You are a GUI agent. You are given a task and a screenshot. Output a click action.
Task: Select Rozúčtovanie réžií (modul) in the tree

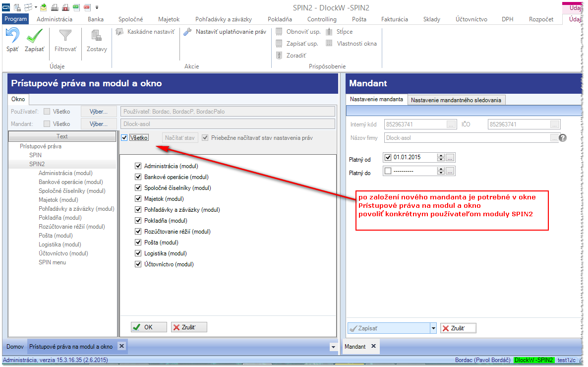(x=72, y=227)
